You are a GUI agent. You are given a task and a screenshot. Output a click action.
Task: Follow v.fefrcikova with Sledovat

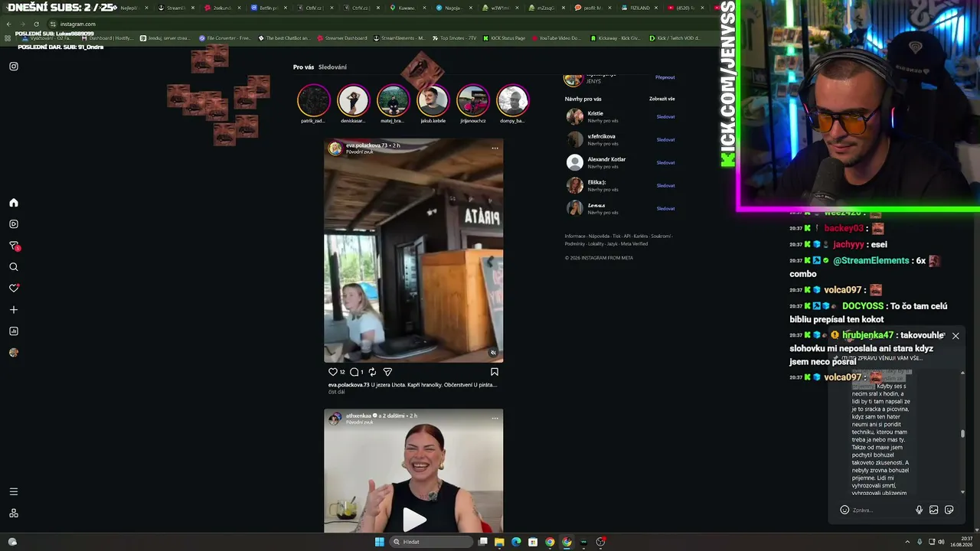coord(665,140)
